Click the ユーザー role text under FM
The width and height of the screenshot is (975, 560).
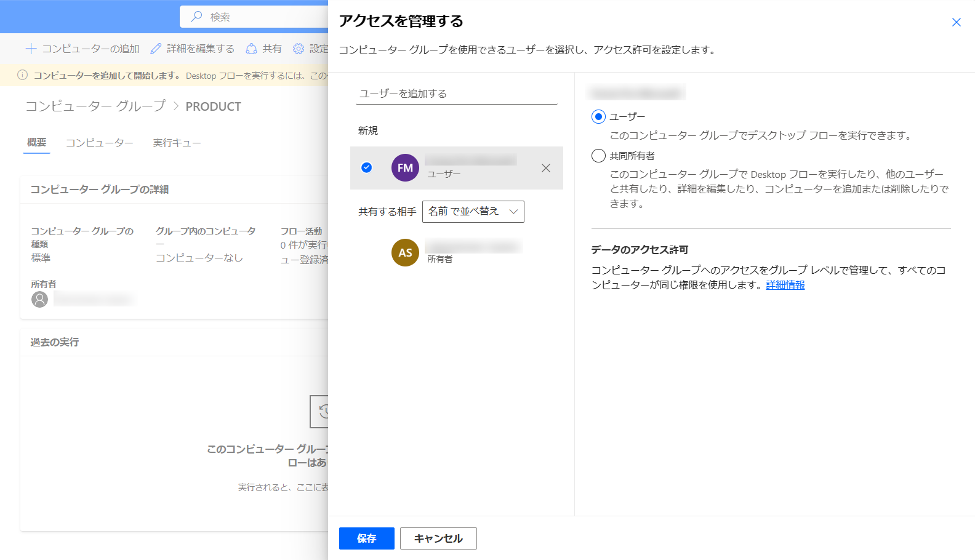point(444,174)
